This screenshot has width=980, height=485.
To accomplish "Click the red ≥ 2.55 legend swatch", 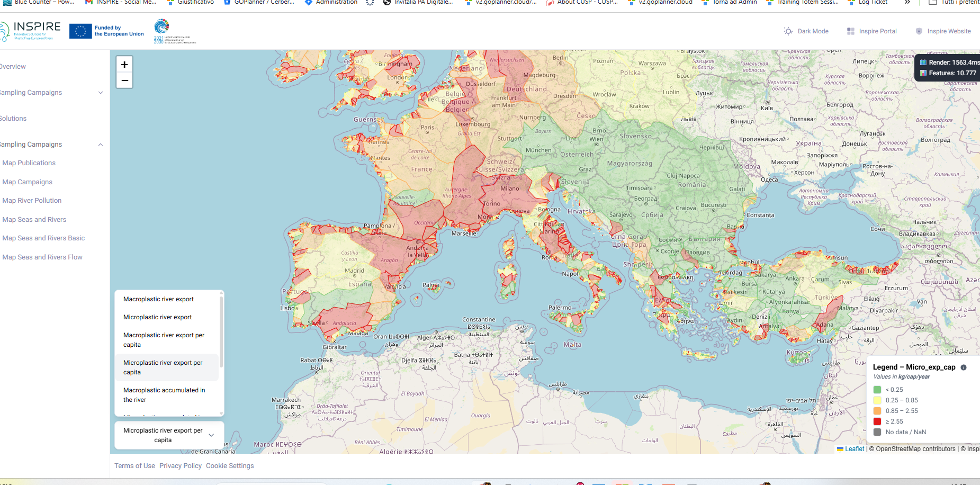I will click(877, 421).
